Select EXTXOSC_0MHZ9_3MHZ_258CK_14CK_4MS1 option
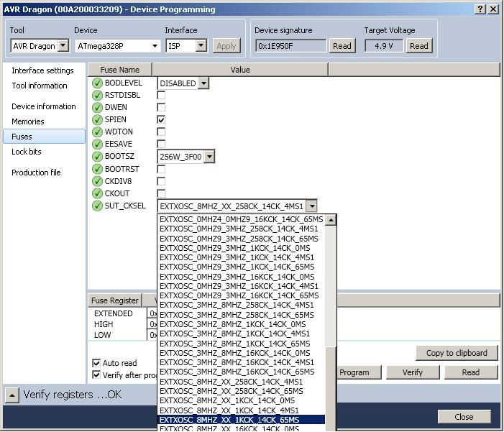The height and width of the screenshot is (432, 504). point(241,229)
